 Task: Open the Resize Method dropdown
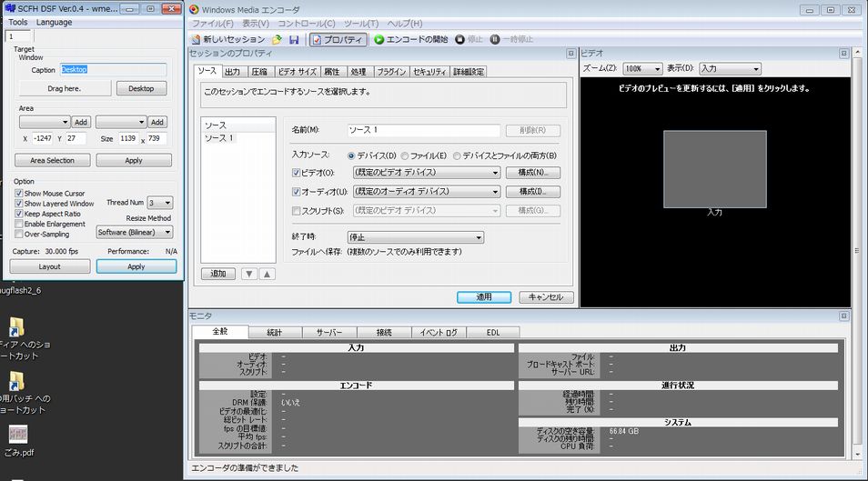pyautogui.click(x=135, y=233)
